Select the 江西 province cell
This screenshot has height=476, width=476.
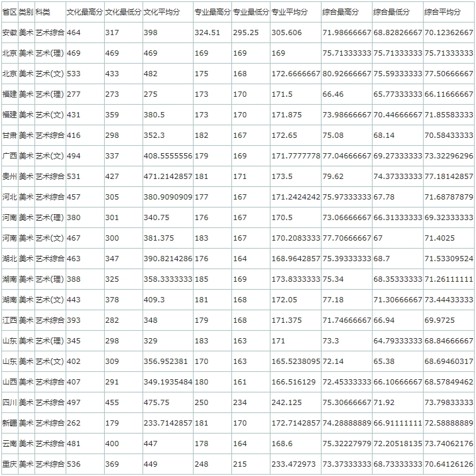pyautogui.click(x=9, y=320)
